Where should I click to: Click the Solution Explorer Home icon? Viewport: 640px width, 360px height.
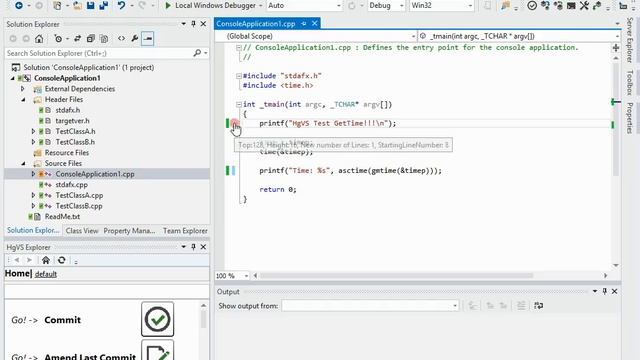pyautogui.click(x=39, y=39)
